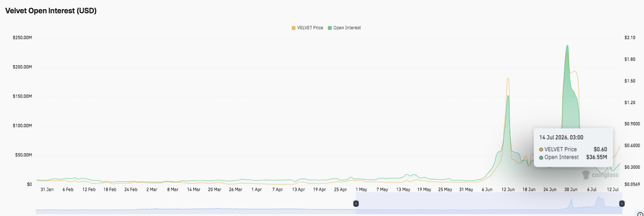Click the highlighted selected range in the navigator
The height and width of the screenshot is (216, 644).
489,203
